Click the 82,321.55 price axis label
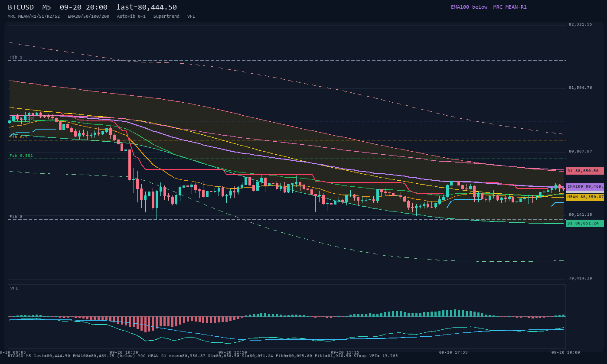607x364 pixels. [x=580, y=24]
